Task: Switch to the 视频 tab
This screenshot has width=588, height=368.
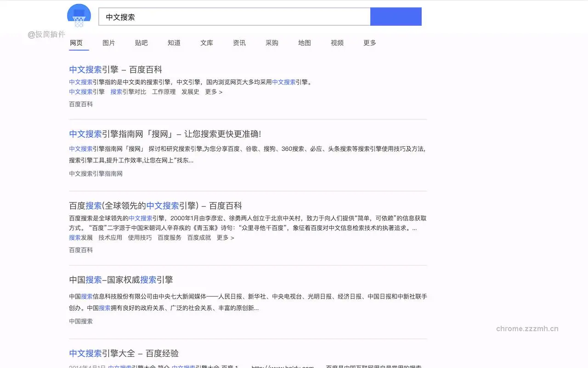Action: pyautogui.click(x=337, y=43)
